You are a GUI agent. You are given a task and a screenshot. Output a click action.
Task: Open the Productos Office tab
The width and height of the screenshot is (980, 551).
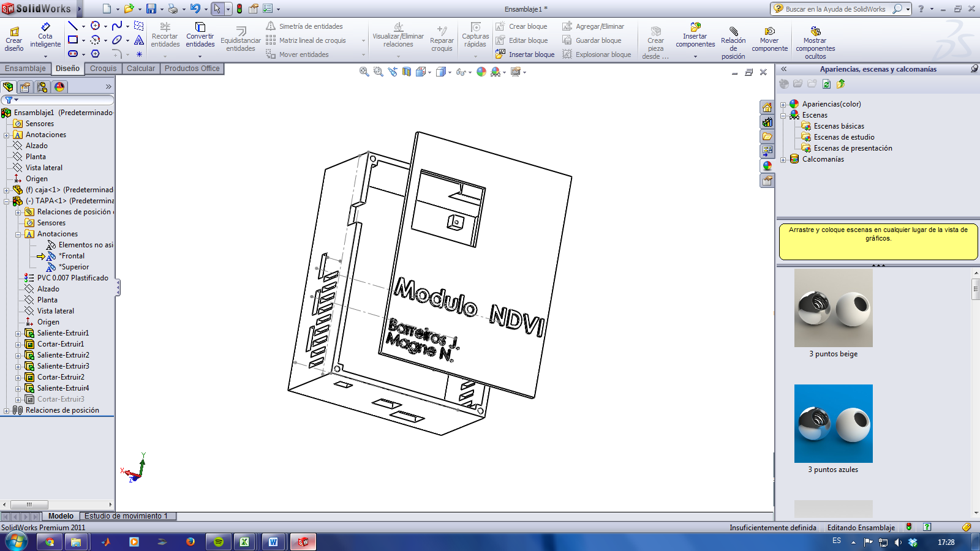coord(192,69)
